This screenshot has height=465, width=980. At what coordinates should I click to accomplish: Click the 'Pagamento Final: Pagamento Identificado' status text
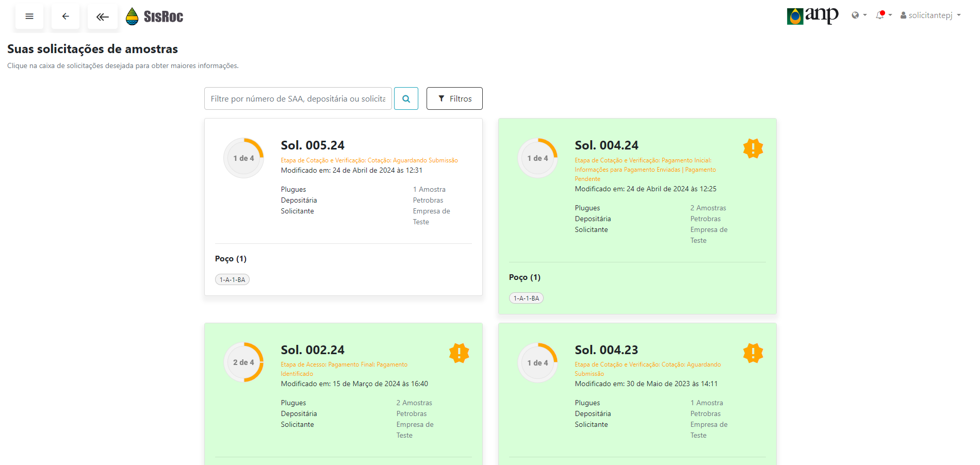(x=344, y=369)
